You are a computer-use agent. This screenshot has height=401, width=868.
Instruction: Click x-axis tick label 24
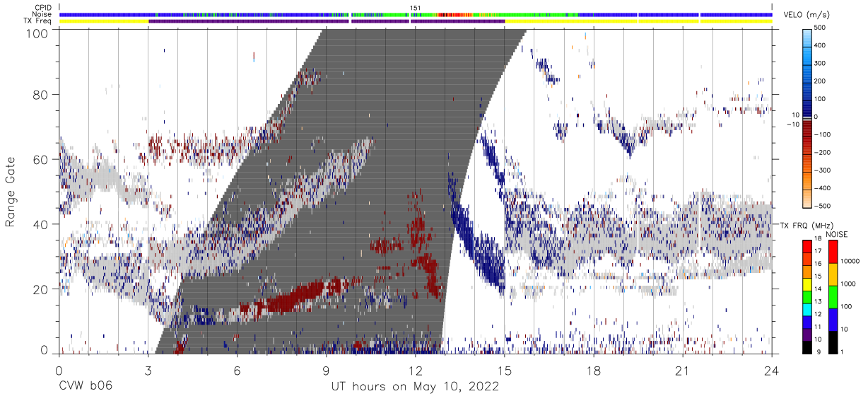(771, 371)
